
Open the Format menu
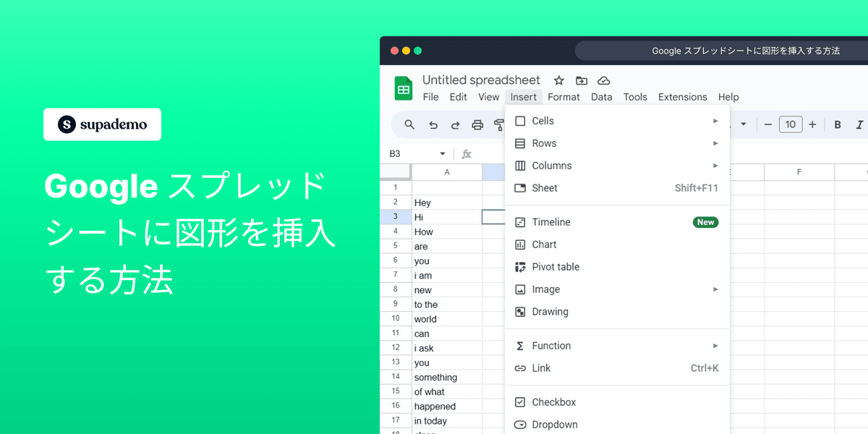point(563,96)
